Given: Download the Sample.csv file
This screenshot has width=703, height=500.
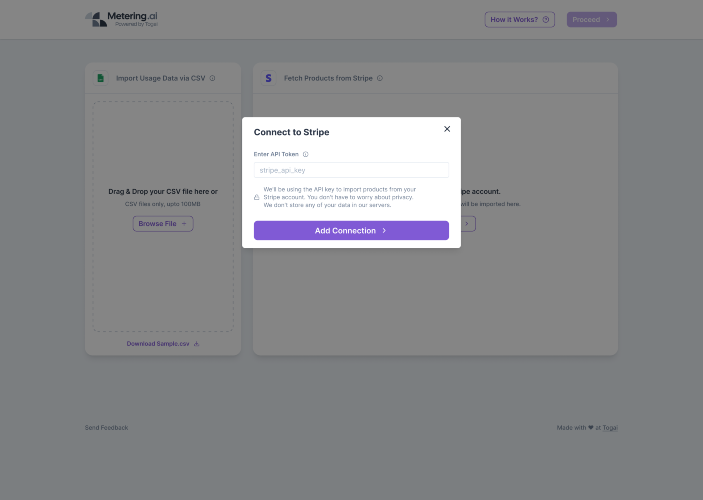Looking at the screenshot, I should click(x=158, y=343).
